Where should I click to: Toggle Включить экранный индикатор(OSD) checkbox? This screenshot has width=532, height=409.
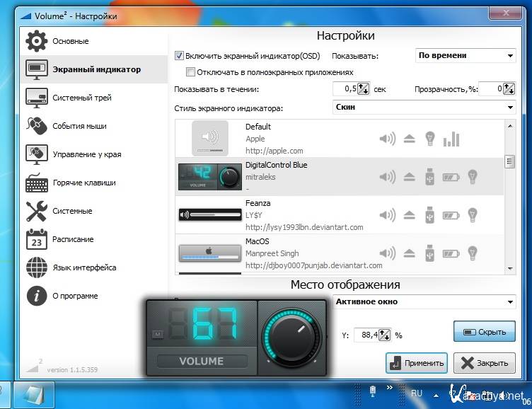click(179, 55)
